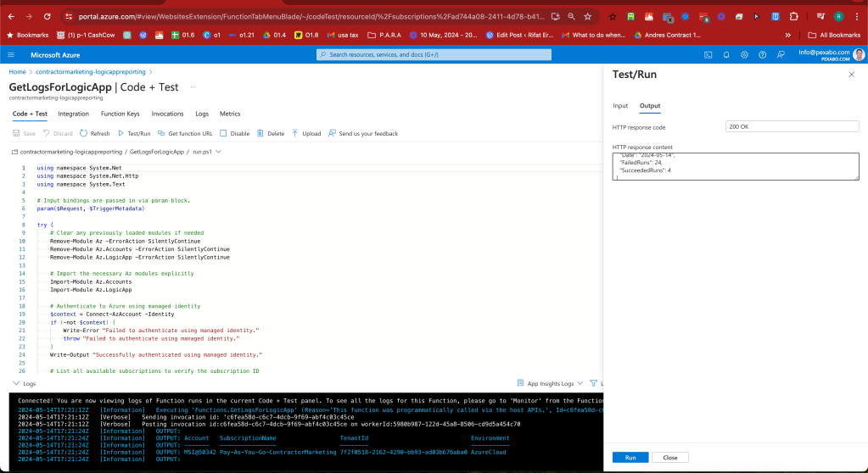Go back in the browser
Image resolution: width=868 pixels, height=473 pixels.
point(12,17)
